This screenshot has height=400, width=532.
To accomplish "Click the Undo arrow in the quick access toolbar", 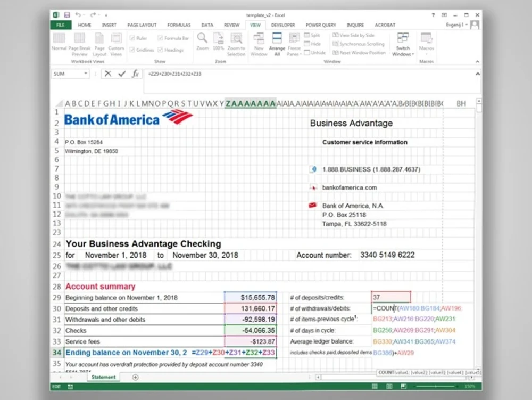I will click(78, 15).
